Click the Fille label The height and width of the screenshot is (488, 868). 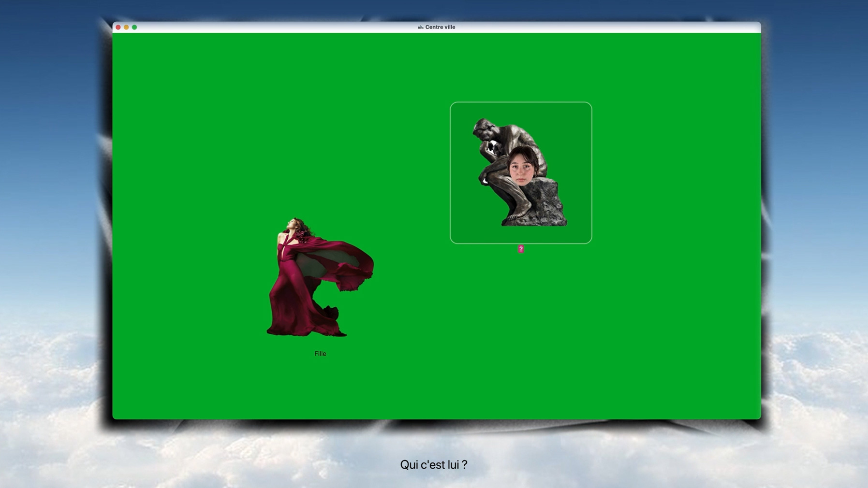320,354
